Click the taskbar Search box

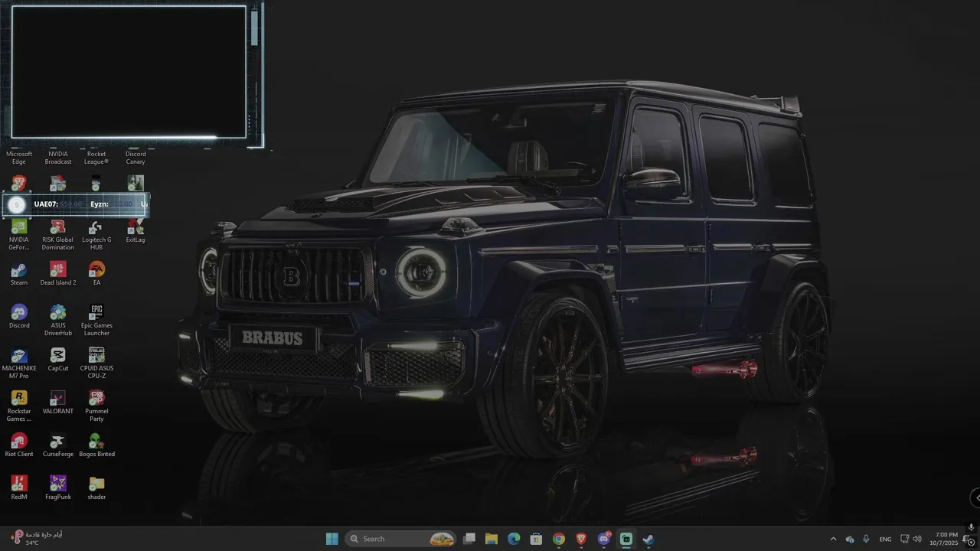pyautogui.click(x=400, y=539)
